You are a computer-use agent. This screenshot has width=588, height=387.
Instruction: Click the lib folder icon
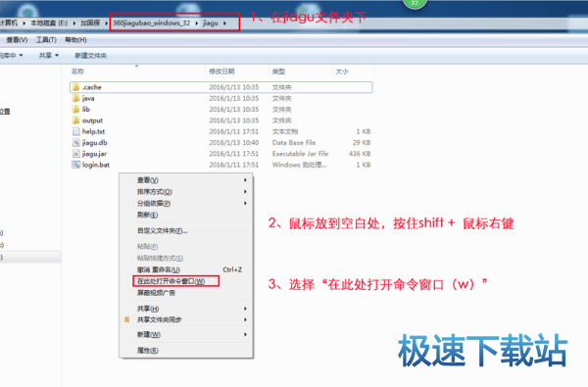click(x=76, y=109)
